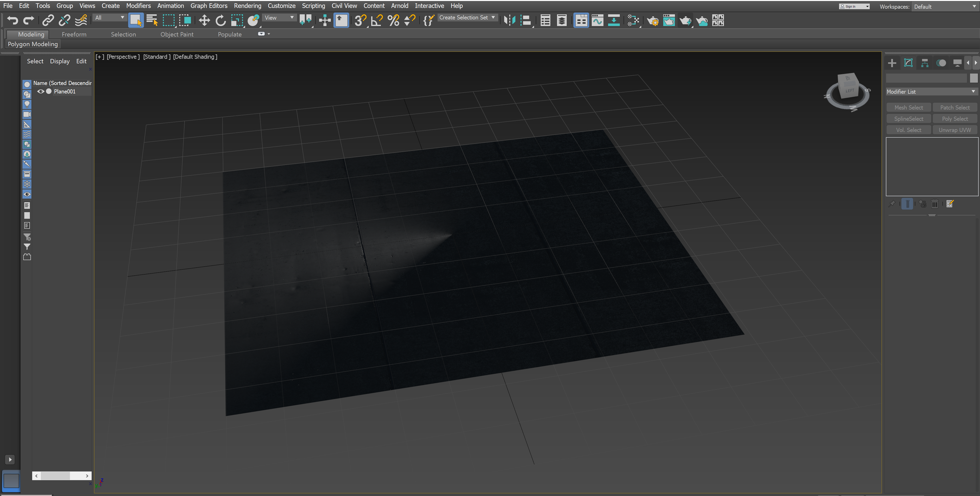Select Plane001 in the Scene Explorer list

(x=65, y=91)
